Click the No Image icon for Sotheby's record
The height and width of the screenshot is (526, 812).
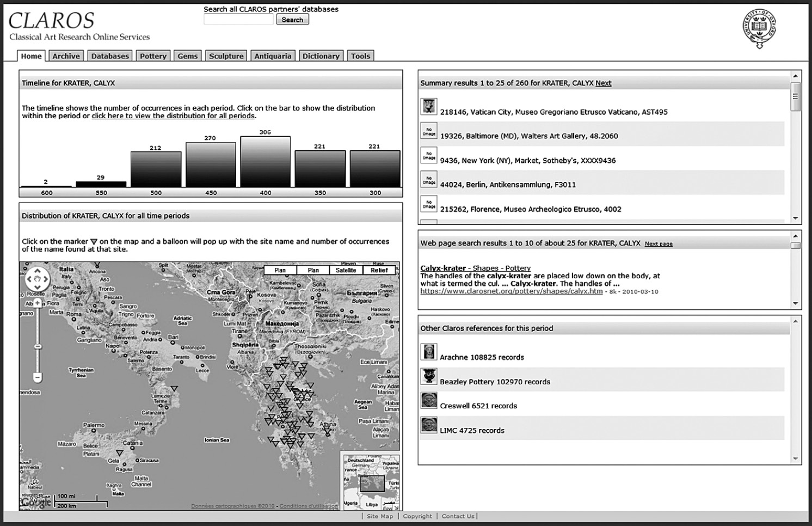click(429, 155)
